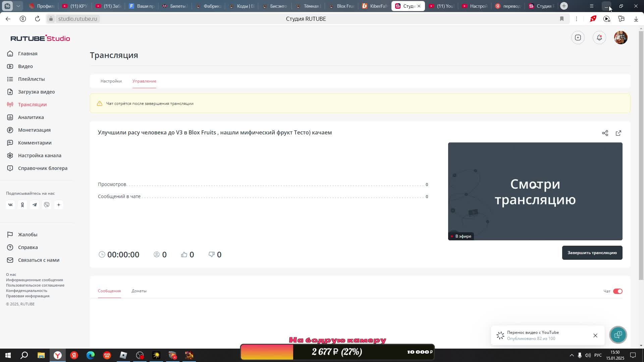Click the studio.rutube.ru address field
The height and width of the screenshot is (362, 644).
pos(77,19)
